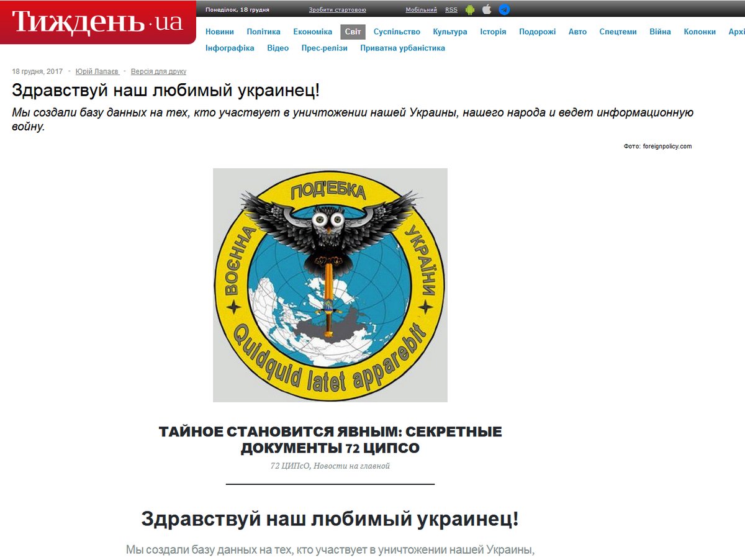Viewport: 745px width, 560px height.
Task: Open the Apple app icon
Action: point(487,9)
